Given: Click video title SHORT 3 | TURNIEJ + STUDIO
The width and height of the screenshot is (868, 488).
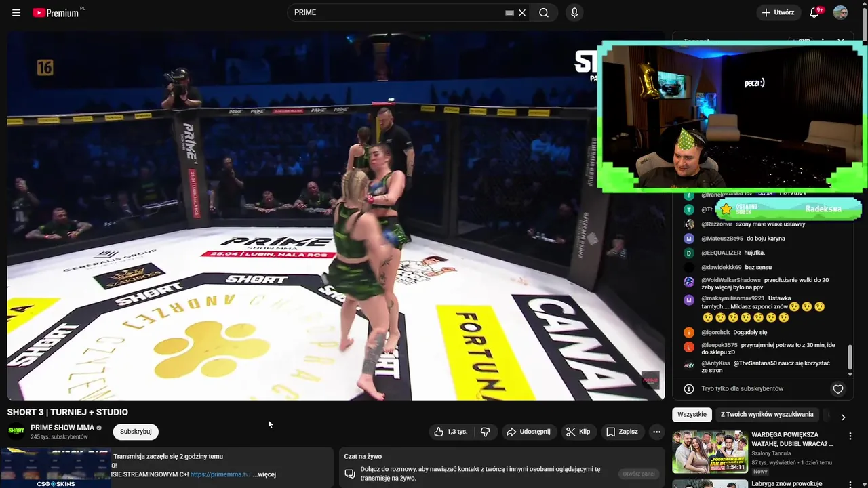Looking at the screenshot, I should tap(68, 412).
